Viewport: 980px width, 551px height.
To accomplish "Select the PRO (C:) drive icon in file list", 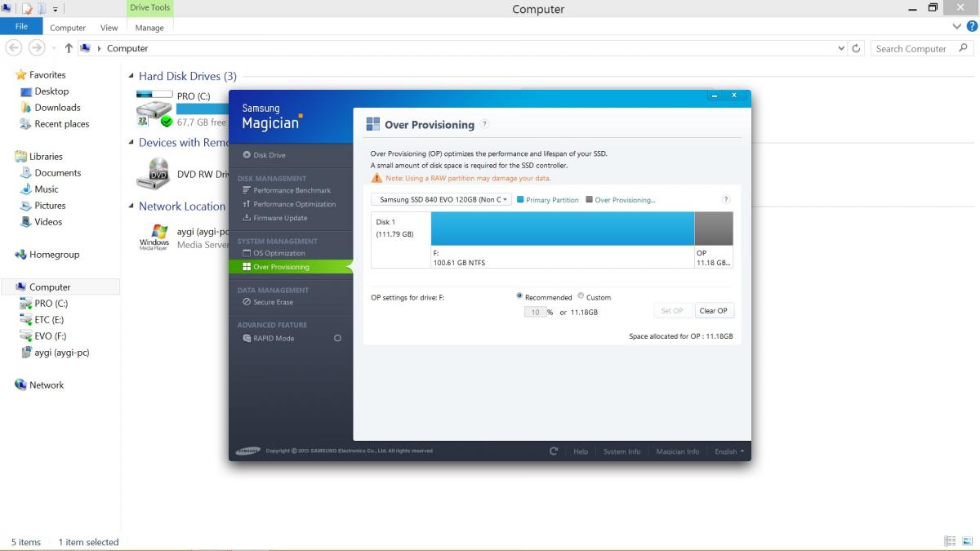I will [154, 109].
